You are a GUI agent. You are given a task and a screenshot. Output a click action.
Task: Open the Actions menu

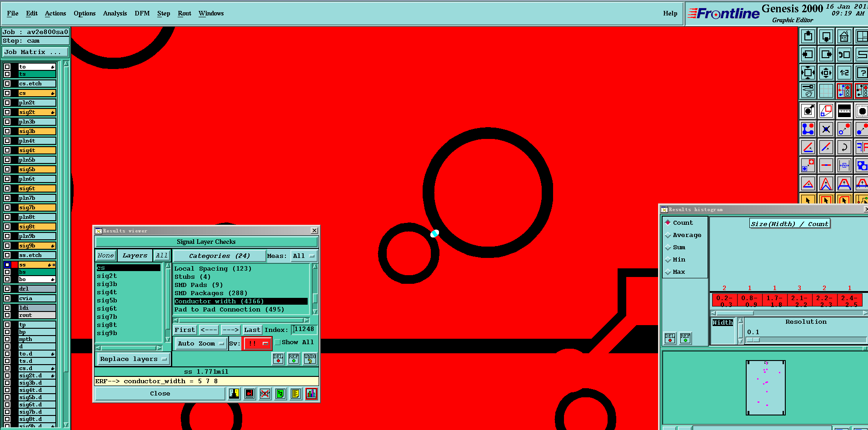pyautogui.click(x=55, y=13)
